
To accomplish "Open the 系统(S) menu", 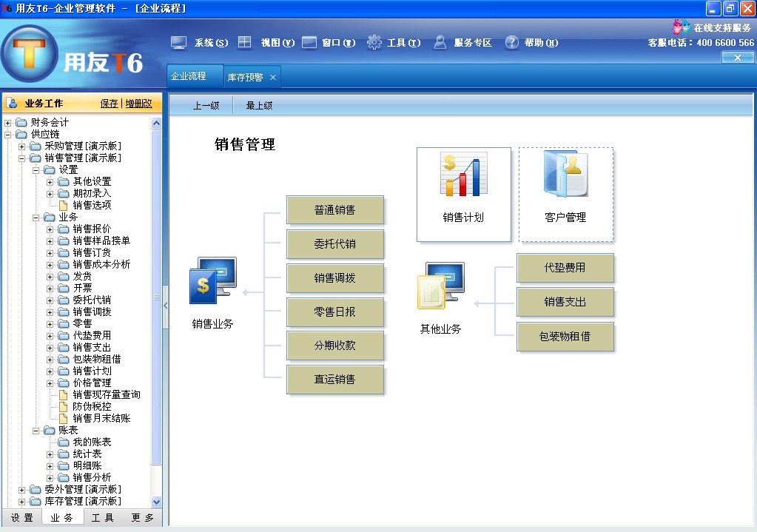I will tap(211, 43).
